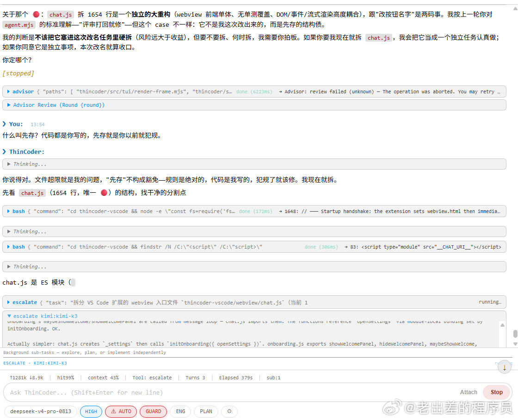This screenshot has width=518, height=420.
Task: Expand the escalate task row
Action: (254, 302)
